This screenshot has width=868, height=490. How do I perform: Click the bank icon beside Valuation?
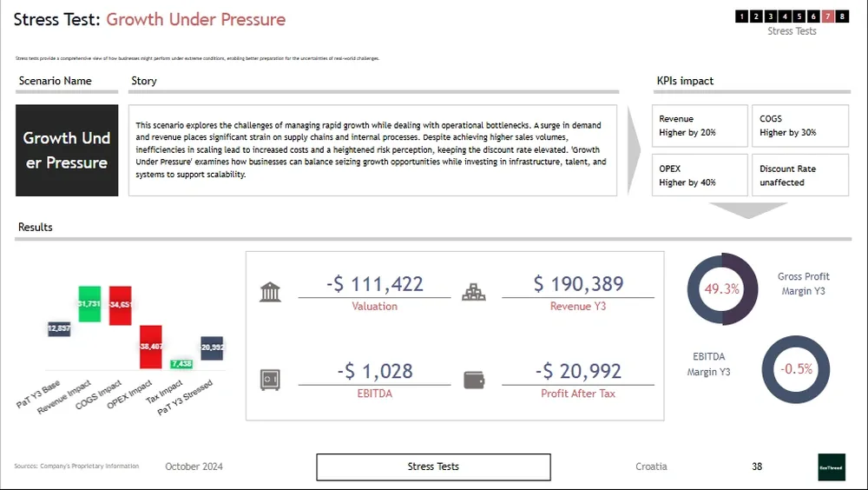270,292
